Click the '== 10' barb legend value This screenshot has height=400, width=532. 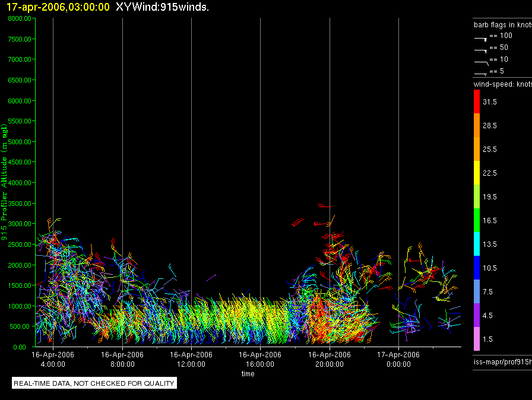tap(499, 59)
